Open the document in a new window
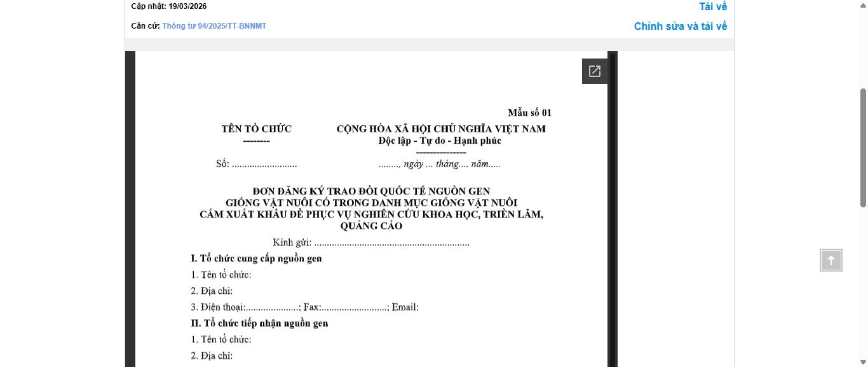The width and height of the screenshot is (868, 367). (595, 71)
